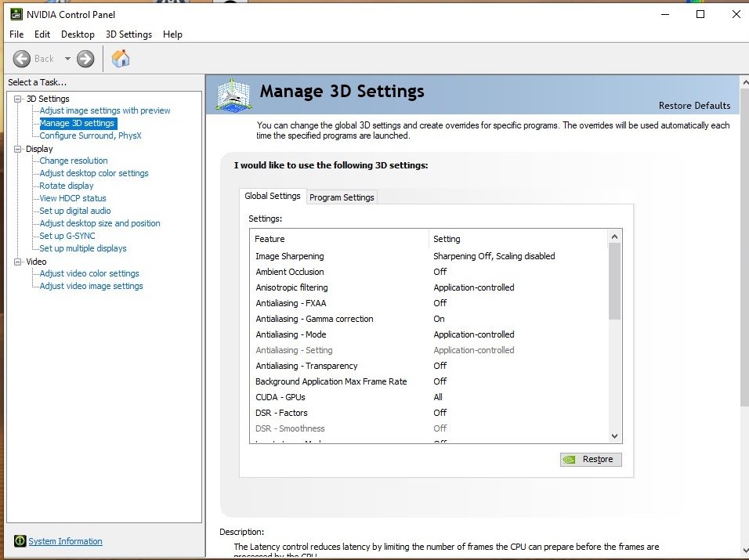The height and width of the screenshot is (560, 749).
Task: Open Adjust video image settings
Action: coord(91,286)
